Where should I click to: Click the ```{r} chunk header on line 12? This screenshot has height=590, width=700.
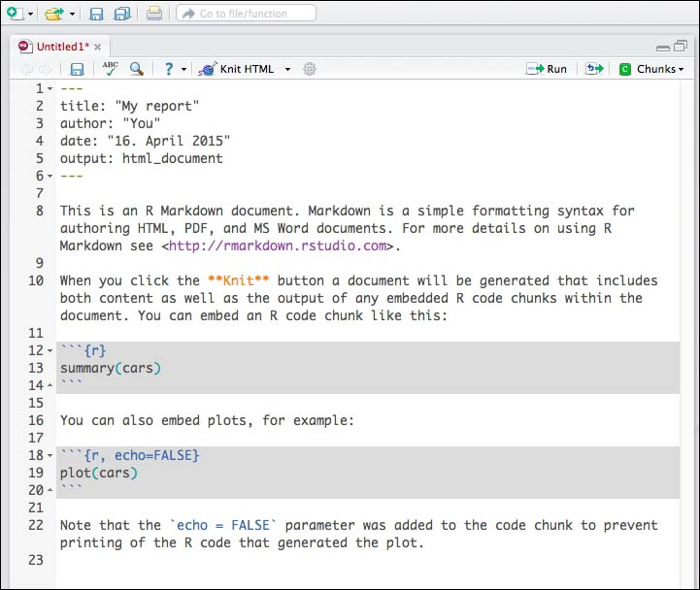coord(83,350)
